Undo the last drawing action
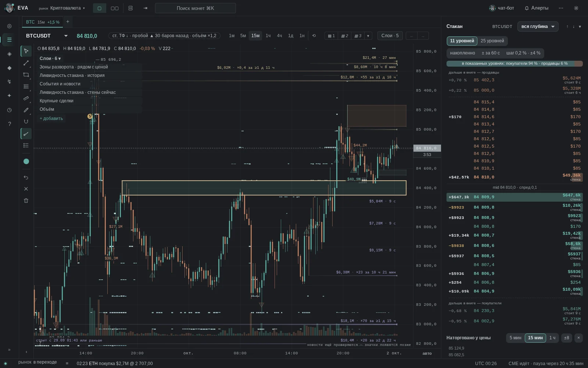 click(26, 177)
